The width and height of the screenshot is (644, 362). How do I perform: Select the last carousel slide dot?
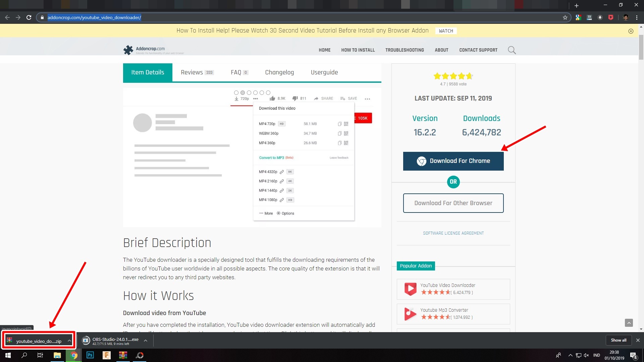coord(268,93)
